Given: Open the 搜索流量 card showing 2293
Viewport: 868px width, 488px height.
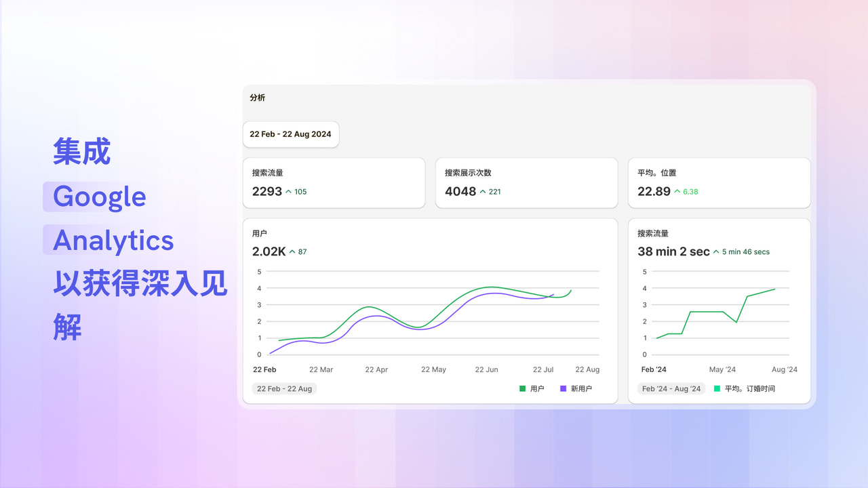Looking at the screenshot, I should coord(334,183).
